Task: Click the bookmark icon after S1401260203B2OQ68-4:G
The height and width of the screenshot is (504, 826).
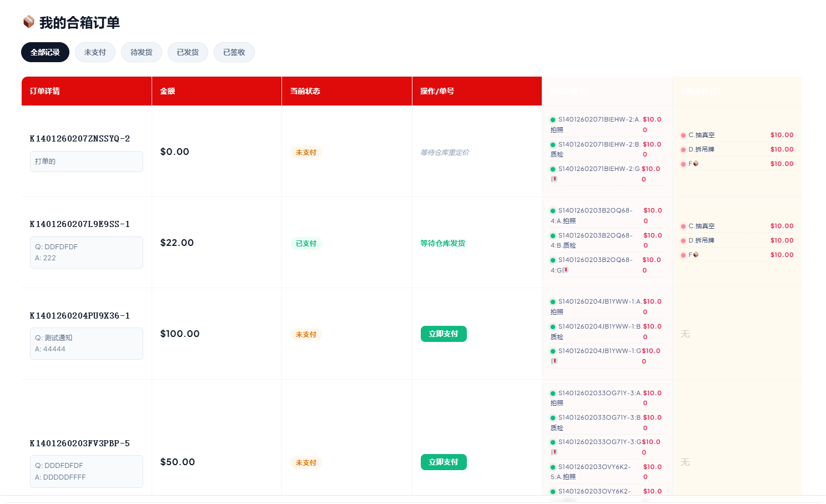Action: coord(566,270)
